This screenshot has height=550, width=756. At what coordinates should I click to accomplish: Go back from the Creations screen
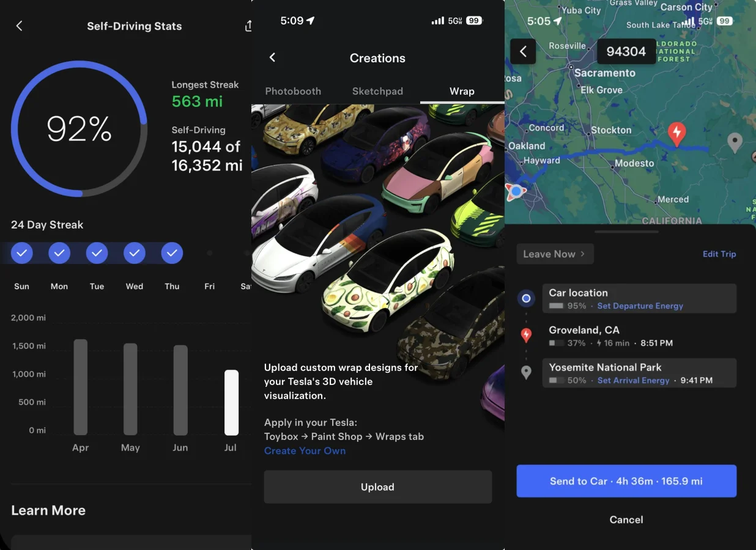pos(273,57)
